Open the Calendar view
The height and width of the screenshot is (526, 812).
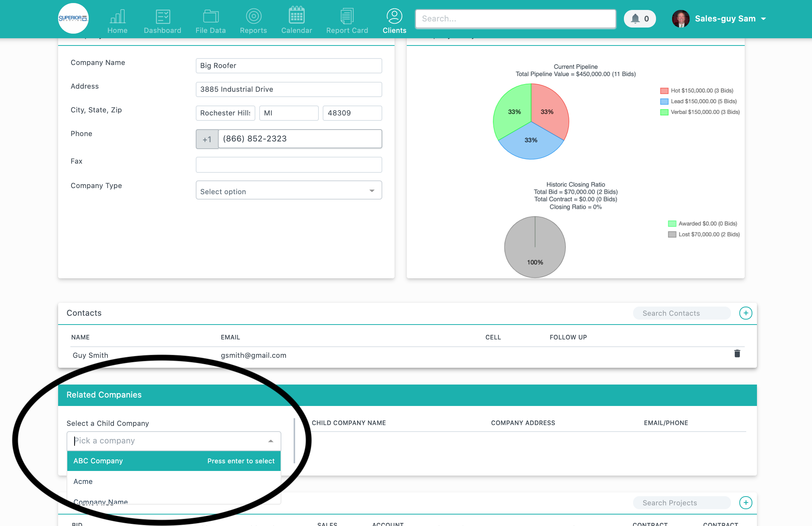click(x=297, y=20)
